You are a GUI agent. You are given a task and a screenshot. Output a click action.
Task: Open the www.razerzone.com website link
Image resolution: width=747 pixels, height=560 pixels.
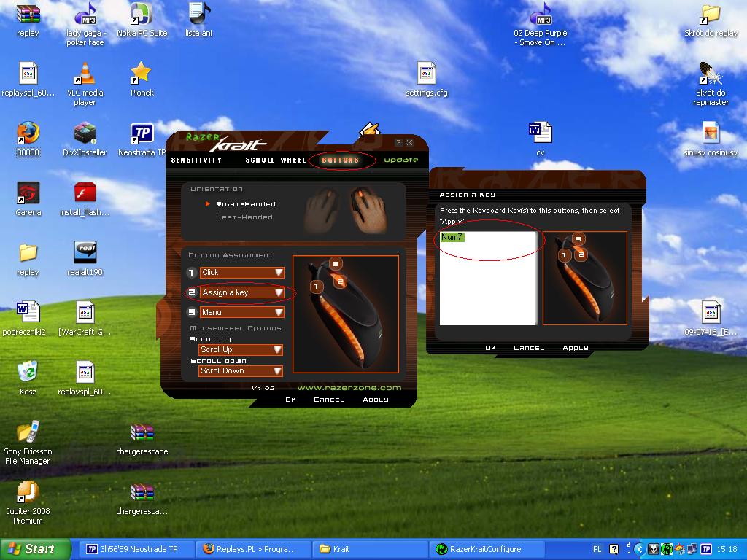[x=349, y=388]
